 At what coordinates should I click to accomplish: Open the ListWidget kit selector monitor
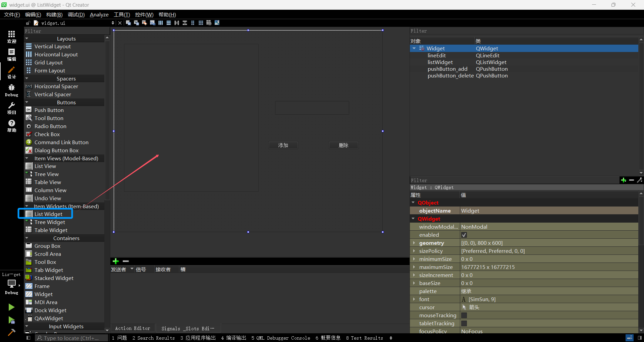[12, 283]
